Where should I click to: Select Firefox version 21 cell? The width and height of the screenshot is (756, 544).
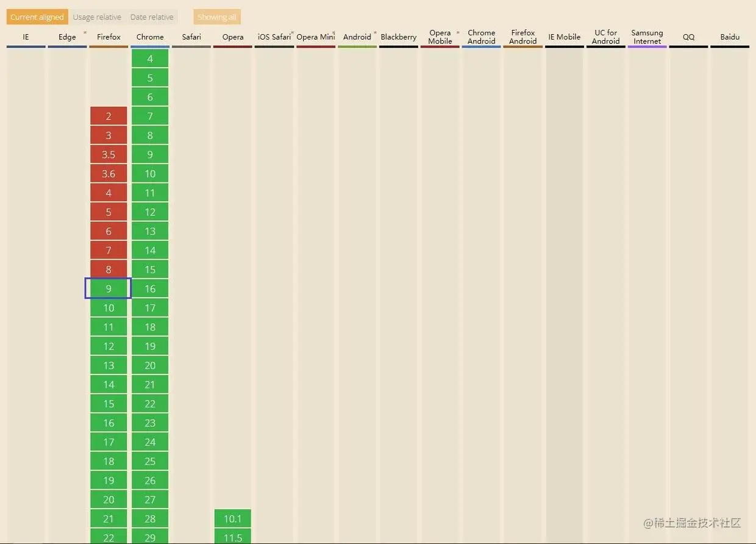[x=109, y=518]
